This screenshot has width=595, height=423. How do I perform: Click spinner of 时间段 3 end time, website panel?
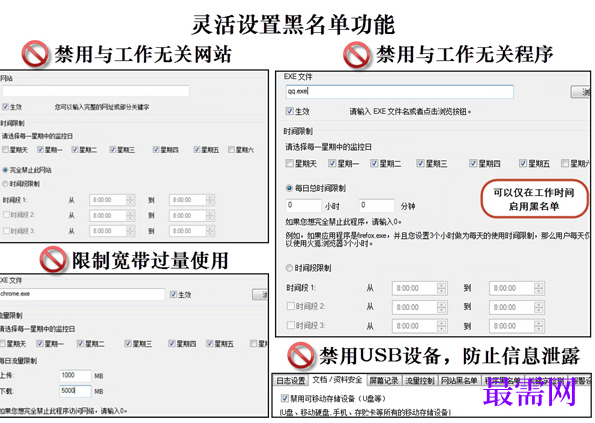click(210, 231)
